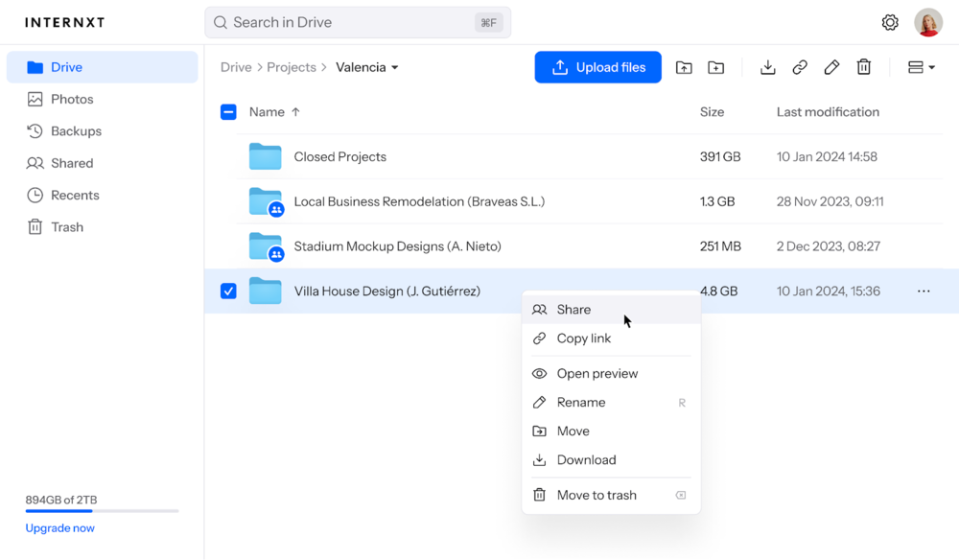Click the upload folder icon in toolbar
The height and width of the screenshot is (560, 959).
tap(684, 67)
